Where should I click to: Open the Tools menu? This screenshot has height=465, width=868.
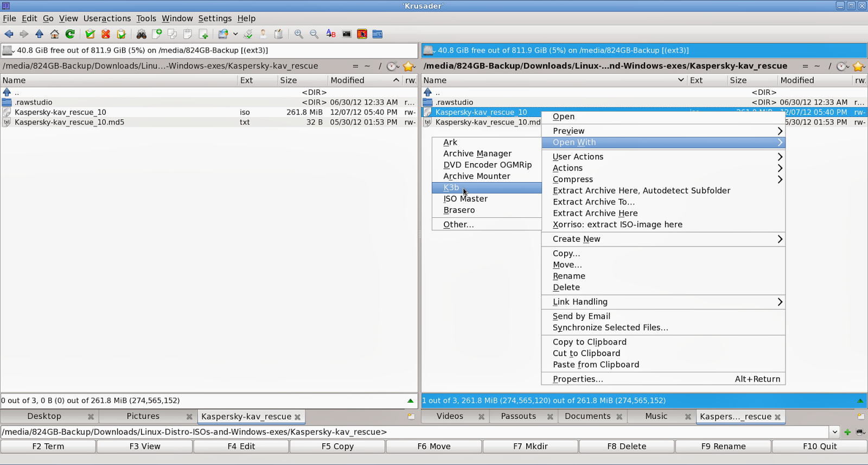click(x=146, y=18)
